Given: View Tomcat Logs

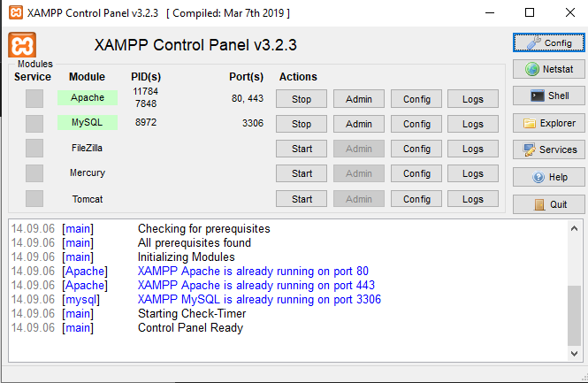Looking at the screenshot, I should (x=473, y=199).
